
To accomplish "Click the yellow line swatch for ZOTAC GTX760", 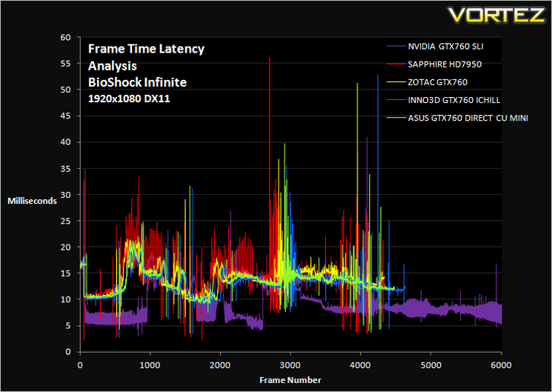I will [396, 82].
